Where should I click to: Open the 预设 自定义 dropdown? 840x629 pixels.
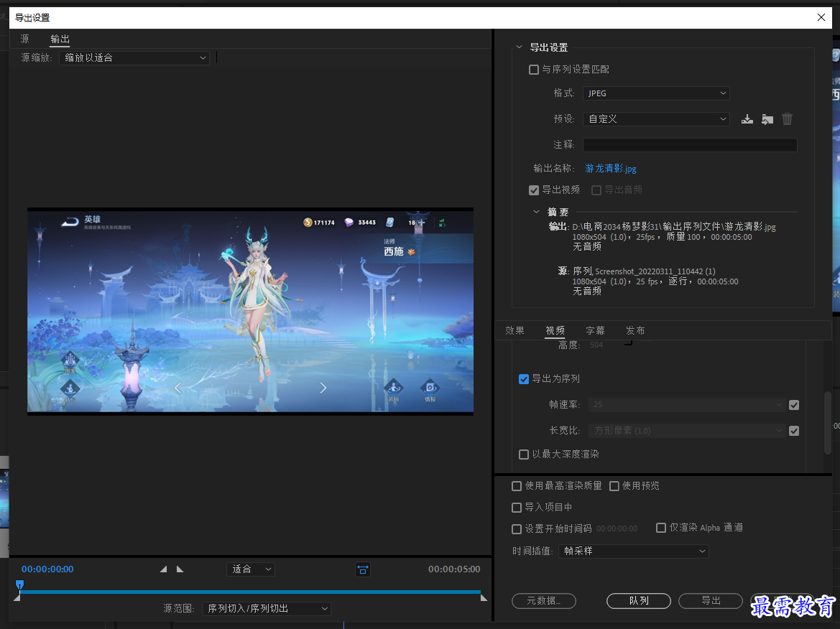(x=656, y=119)
